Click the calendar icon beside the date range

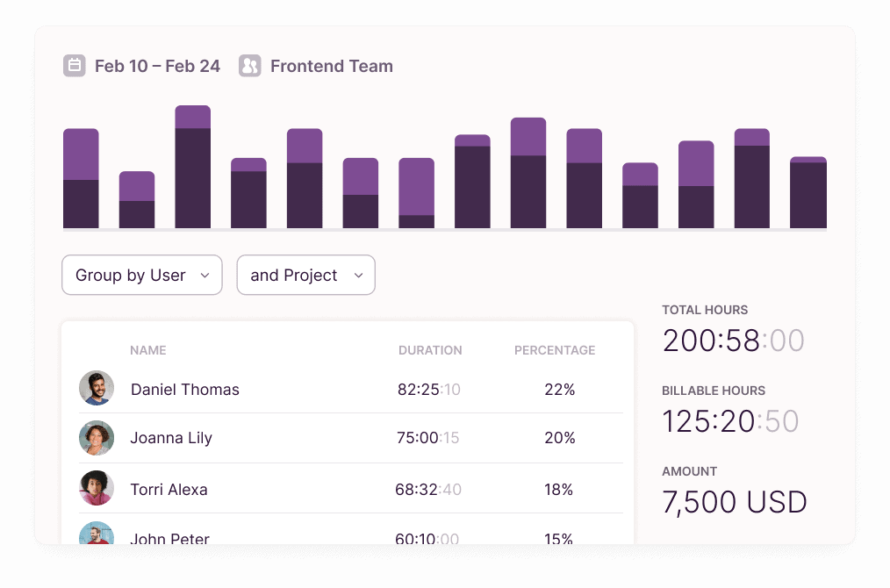click(x=75, y=66)
